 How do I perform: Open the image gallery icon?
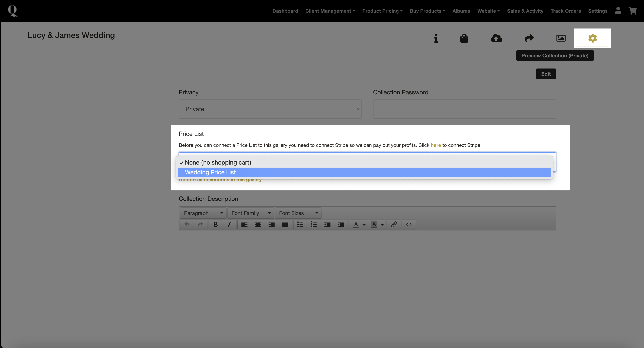561,38
